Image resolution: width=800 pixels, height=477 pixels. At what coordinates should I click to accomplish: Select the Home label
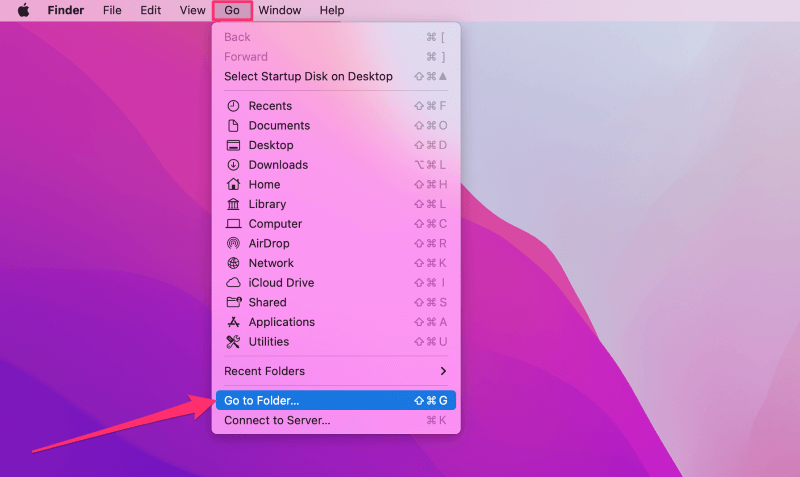click(264, 185)
